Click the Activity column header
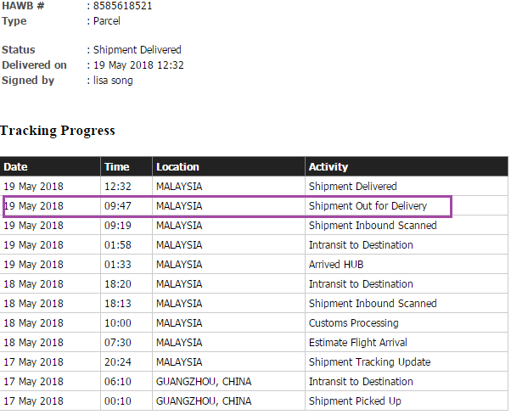This screenshot has width=511, height=420. point(328,166)
